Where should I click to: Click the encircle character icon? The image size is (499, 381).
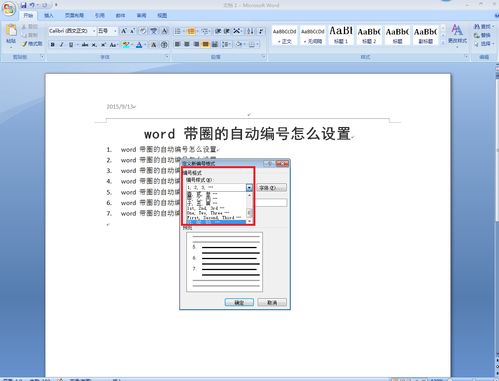164,44
